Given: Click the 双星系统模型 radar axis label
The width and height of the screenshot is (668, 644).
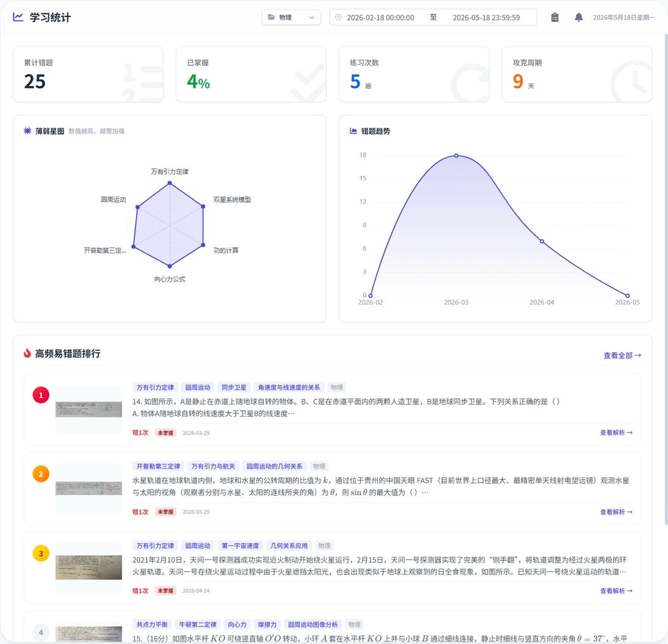Looking at the screenshot, I should [x=232, y=200].
